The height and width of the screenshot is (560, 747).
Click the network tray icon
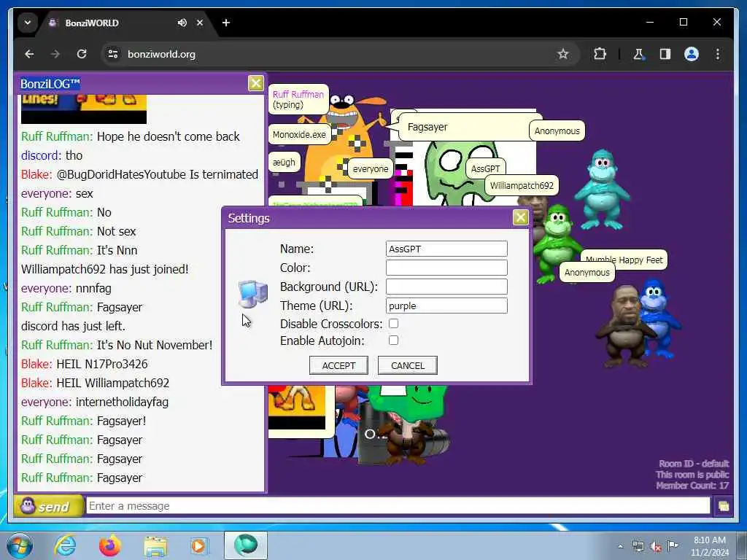[x=638, y=546]
